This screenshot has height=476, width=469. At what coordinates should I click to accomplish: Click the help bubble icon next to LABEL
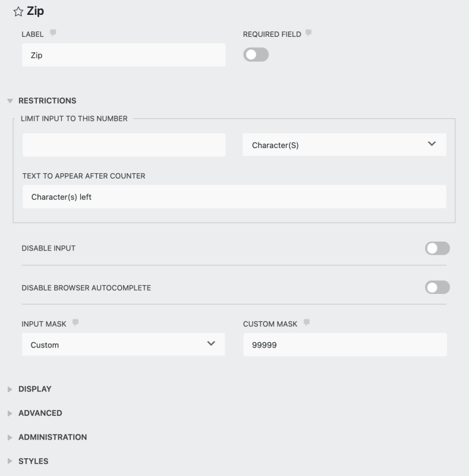(53, 33)
